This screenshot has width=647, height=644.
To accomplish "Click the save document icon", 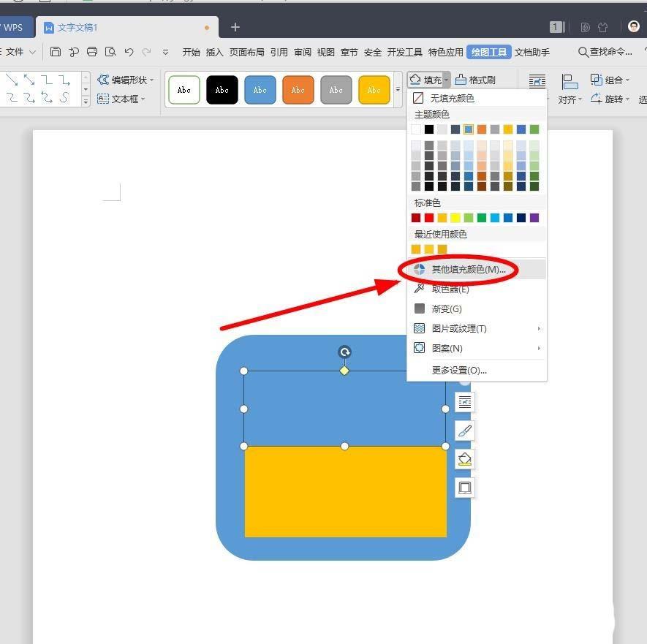I will coord(56,52).
